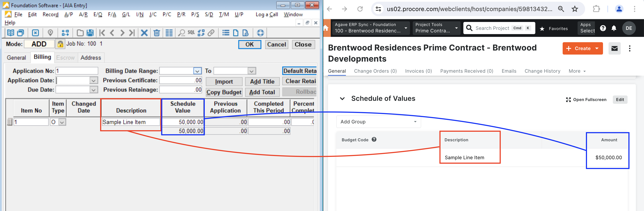Bookmark page with browser star icon

pyautogui.click(x=575, y=9)
